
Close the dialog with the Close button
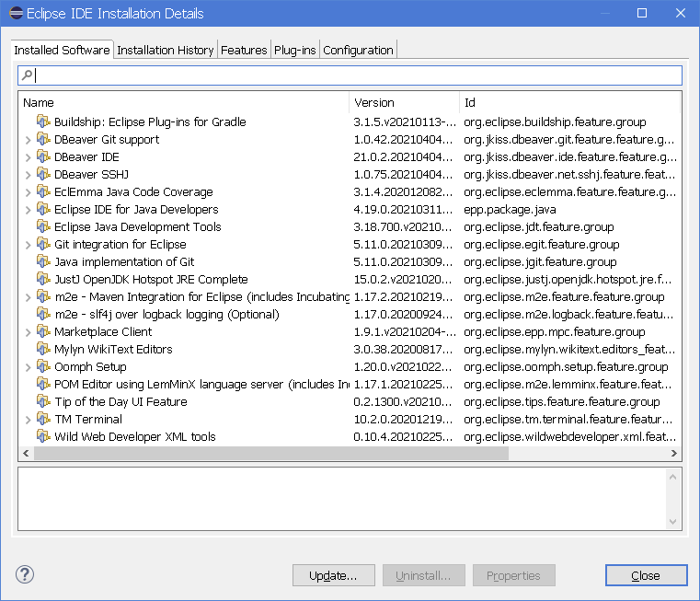tap(646, 575)
